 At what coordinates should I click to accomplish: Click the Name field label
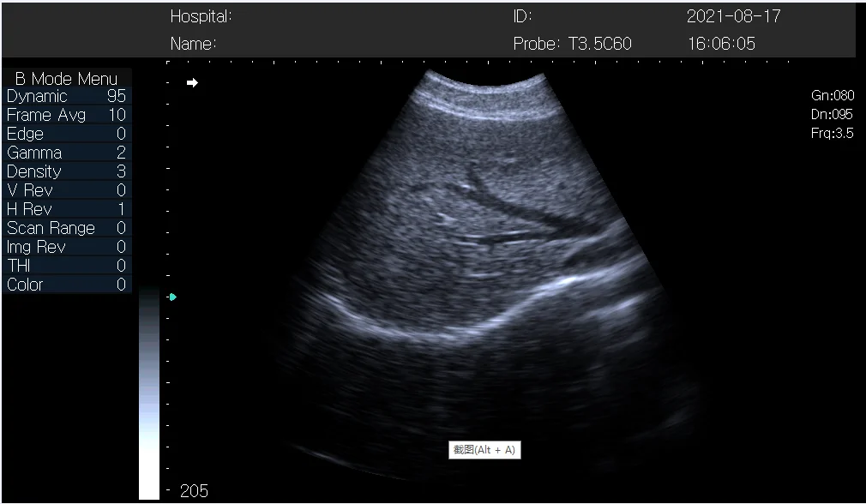point(193,44)
